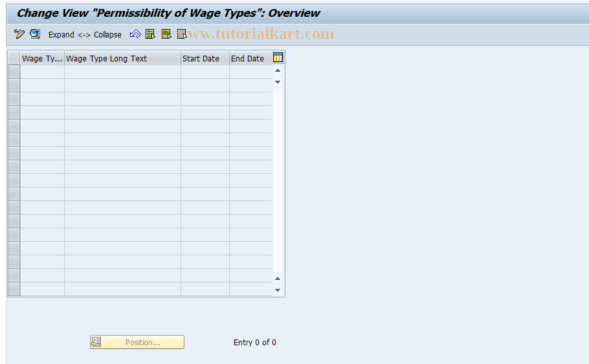
Task: Click first row End Date cell
Action: click(250, 72)
